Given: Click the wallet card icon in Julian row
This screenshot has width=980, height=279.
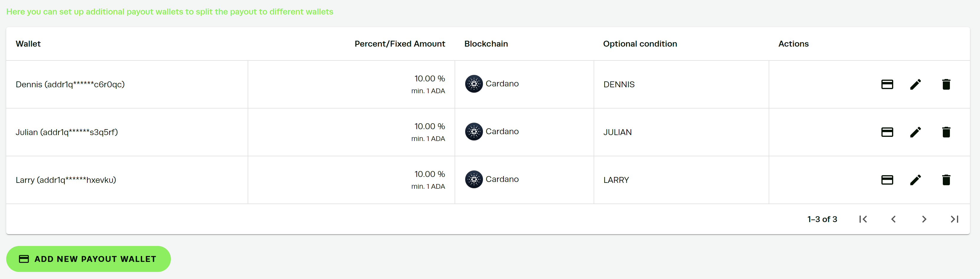Looking at the screenshot, I should (887, 132).
